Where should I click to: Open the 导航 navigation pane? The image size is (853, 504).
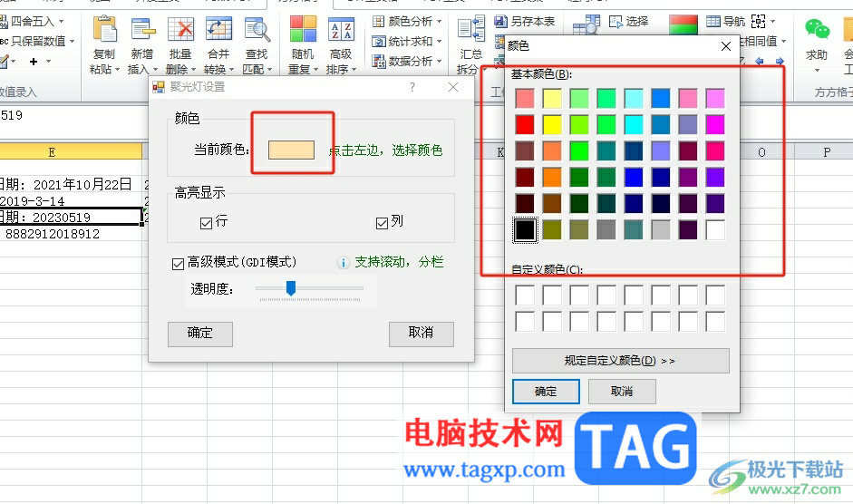pyautogui.click(x=726, y=21)
